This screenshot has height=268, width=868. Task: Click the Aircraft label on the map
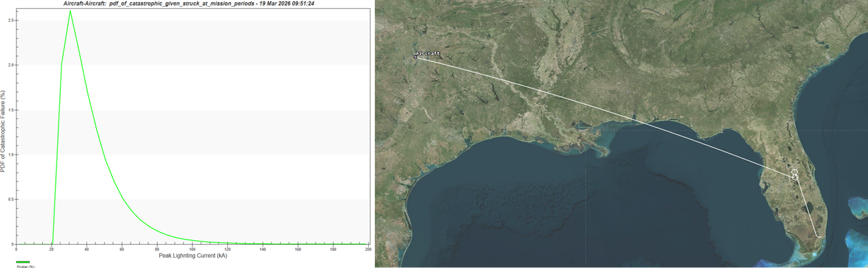(428, 53)
